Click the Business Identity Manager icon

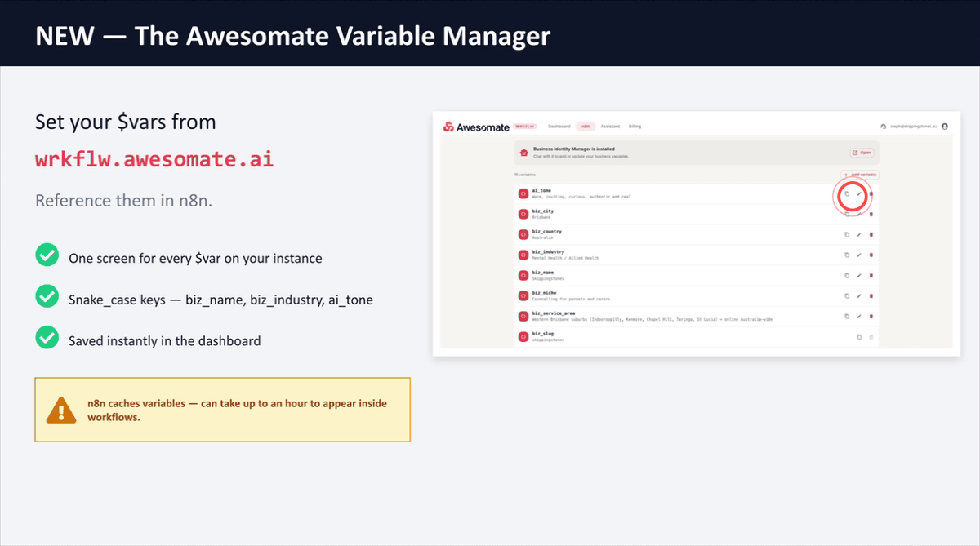[524, 152]
